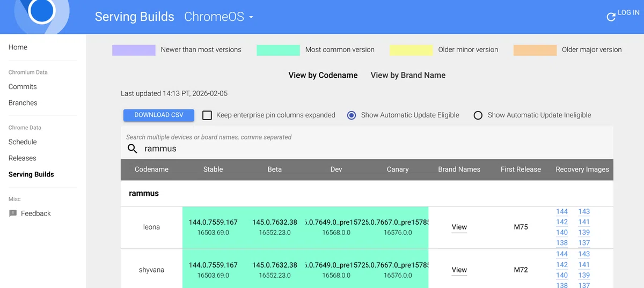Screen dimensions: 644x288
Task: Click the login refresh arrow icon
Action: [x=611, y=17]
